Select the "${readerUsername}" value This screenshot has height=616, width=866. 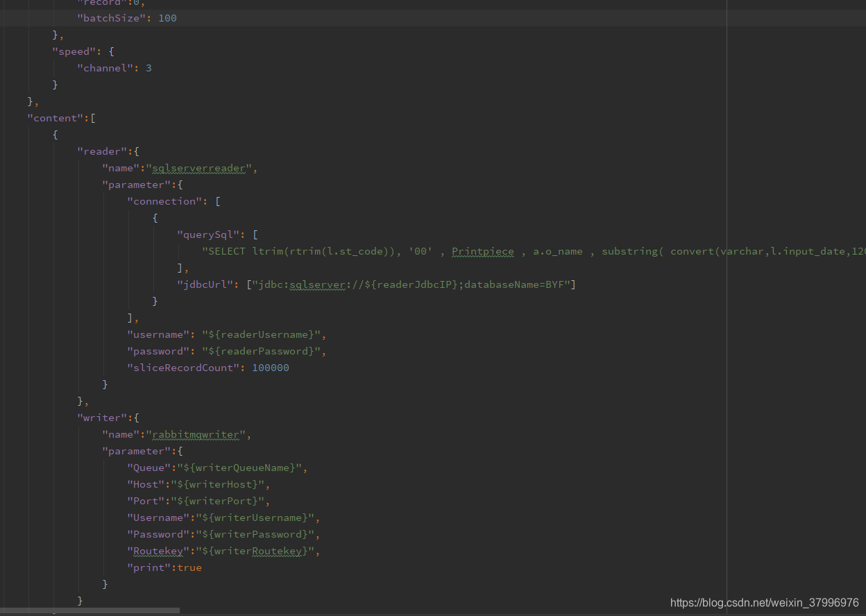(x=261, y=334)
